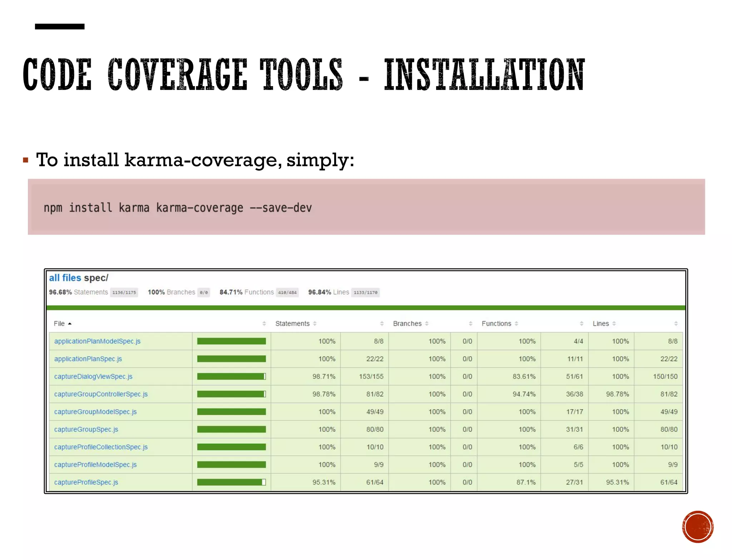Open captureGroupSpec.js file link
The height and width of the screenshot is (560, 732).
point(86,429)
